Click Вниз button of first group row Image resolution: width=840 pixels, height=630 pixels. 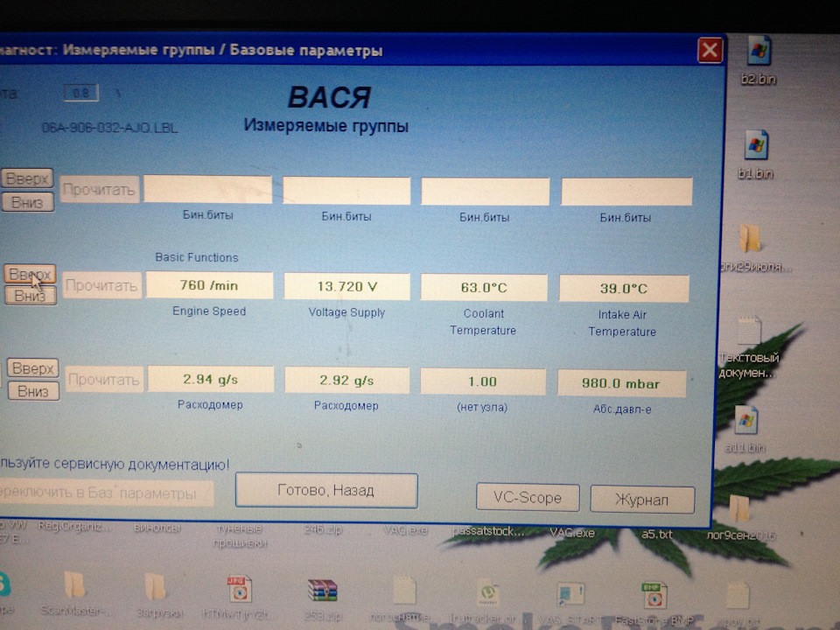pyautogui.click(x=28, y=202)
